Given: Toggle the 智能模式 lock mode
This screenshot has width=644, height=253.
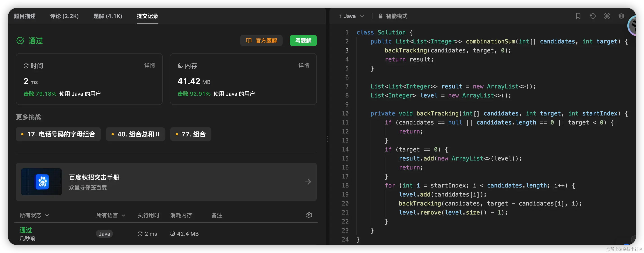Looking at the screenshot, I should (x=393, y=16).
